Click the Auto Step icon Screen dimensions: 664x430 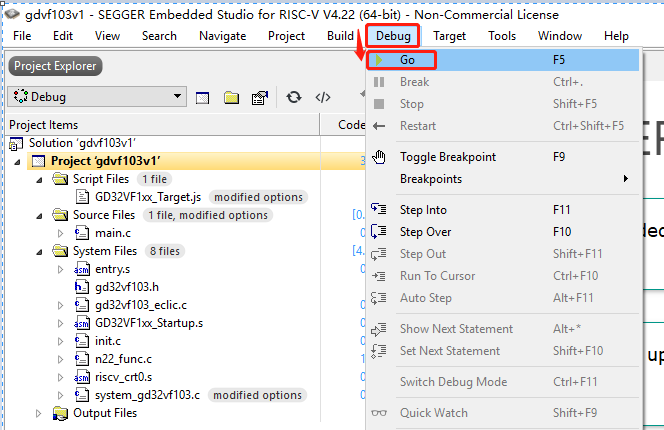click(x=379, y=298)
